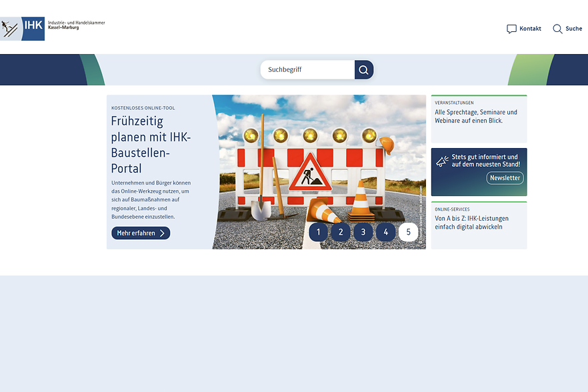Click headline Frühzeitig planen mit IHK-Baustellen-Portal
Screen dimensions: 588x392
pyautogui.click(x=151, y=145)
